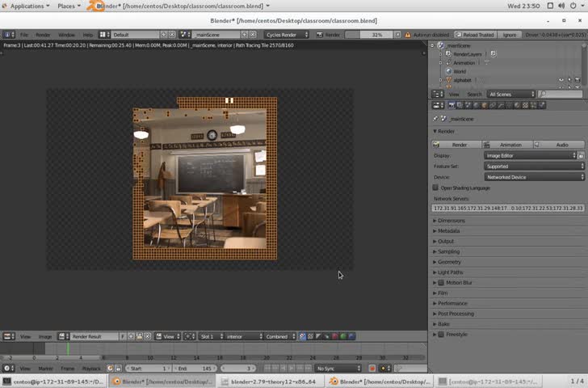Toggle the Freestyle checkbox
Image resolution: width=588 pixels, height=388 pixels.
tap(441, 335)
